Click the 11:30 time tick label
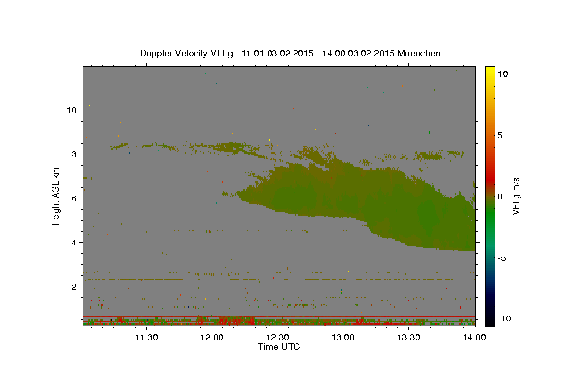This screenshot has height=392, width=588. pyautogui.click(x=147, y=337)
